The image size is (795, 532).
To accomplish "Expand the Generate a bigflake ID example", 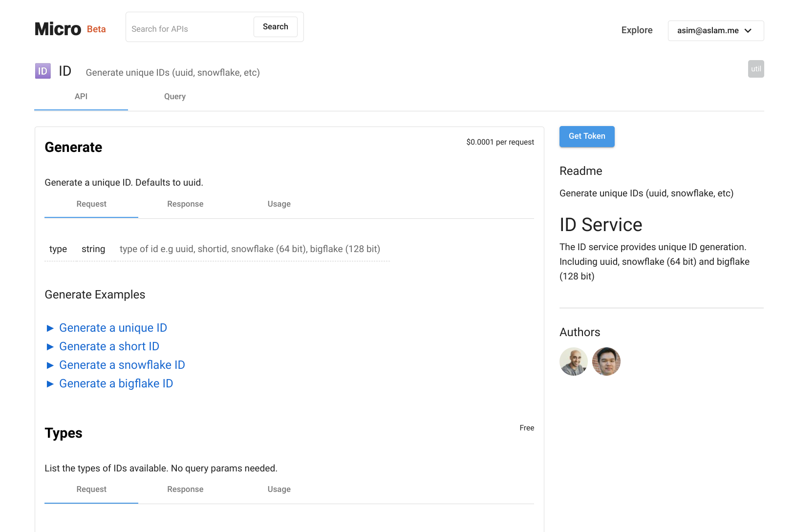I will 116,383.
